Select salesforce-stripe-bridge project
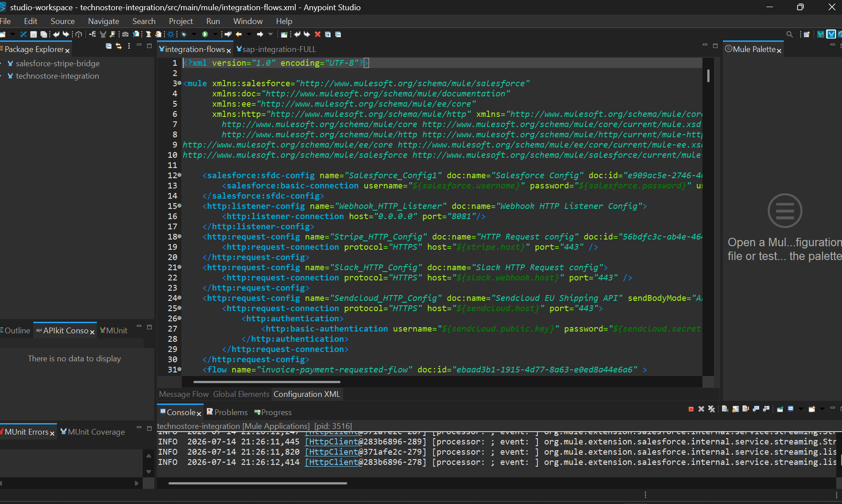Image resolution: width=842 pixels, height=504 pixels. point(53,64)
